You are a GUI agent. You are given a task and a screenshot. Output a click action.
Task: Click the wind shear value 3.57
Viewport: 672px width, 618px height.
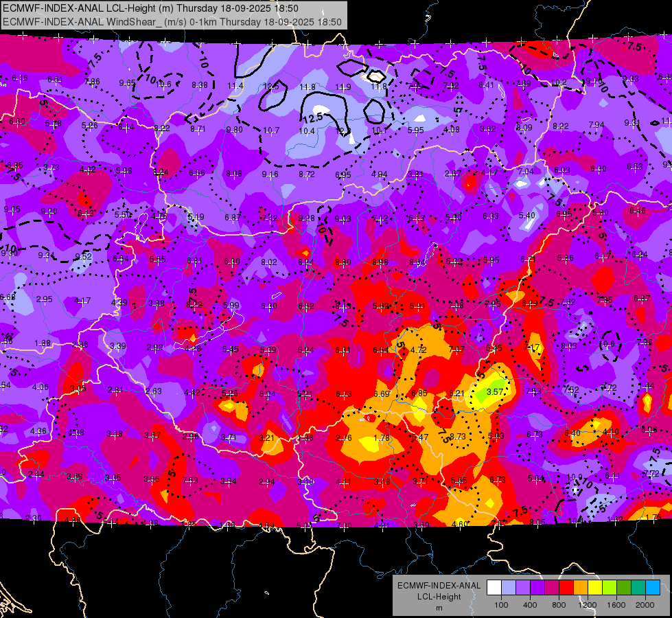click(x=495, y=391)
